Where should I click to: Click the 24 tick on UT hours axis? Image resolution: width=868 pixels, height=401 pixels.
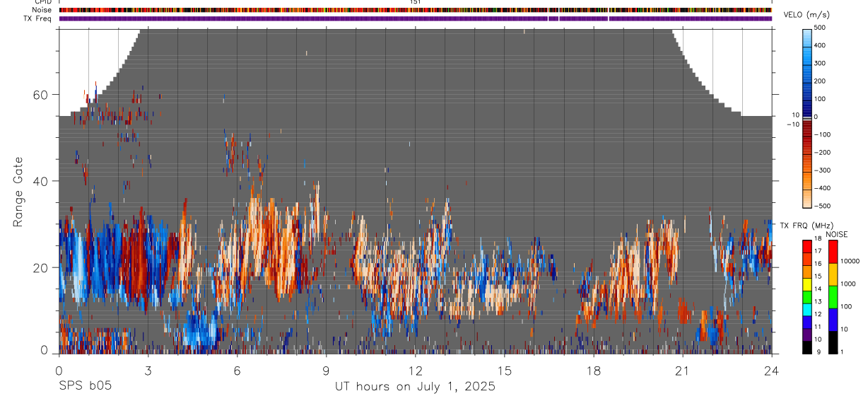(x=771, y=370)
